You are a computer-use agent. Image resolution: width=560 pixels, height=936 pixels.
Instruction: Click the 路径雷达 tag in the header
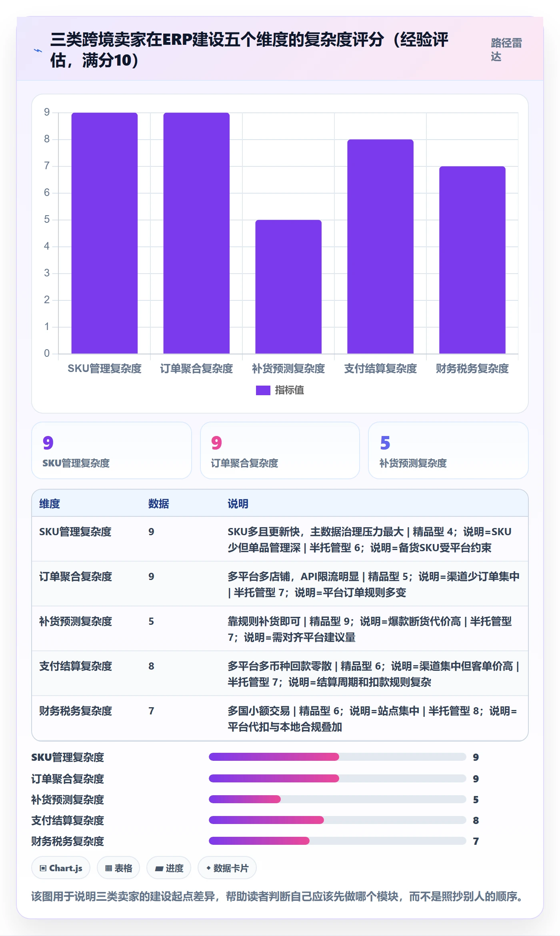click(x=506, y=50)
